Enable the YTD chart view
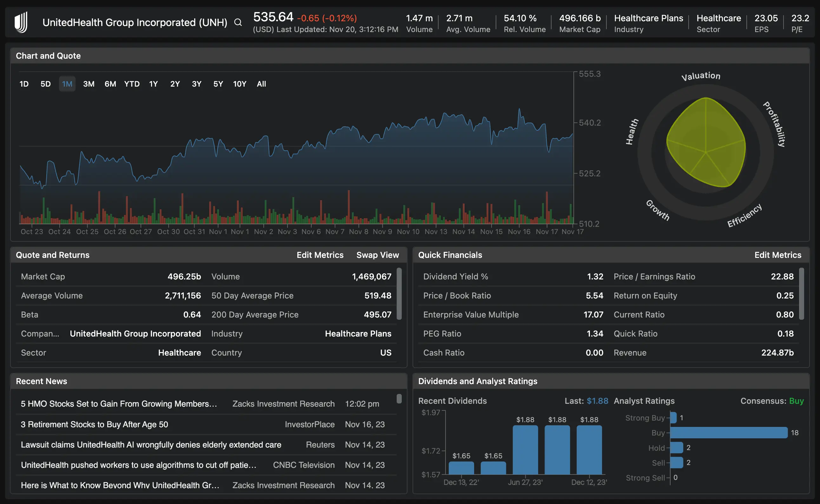Screen dimensions: 820x504 132,84
